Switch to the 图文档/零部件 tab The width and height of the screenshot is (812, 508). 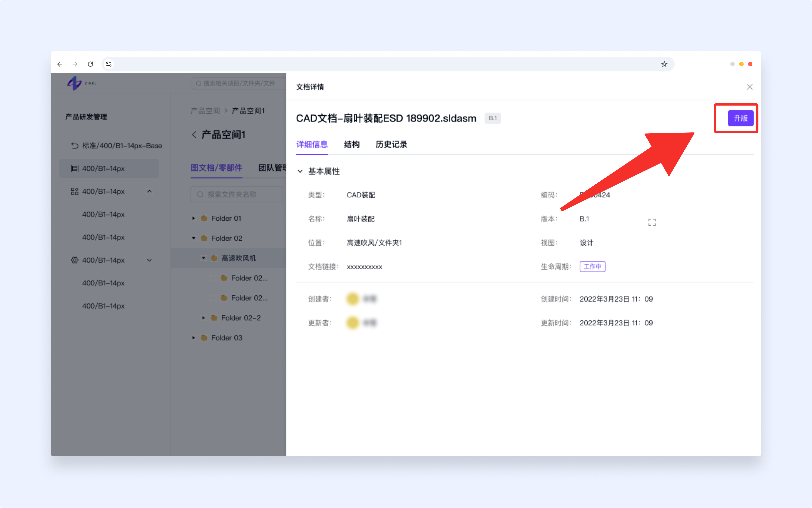(216, 168)
